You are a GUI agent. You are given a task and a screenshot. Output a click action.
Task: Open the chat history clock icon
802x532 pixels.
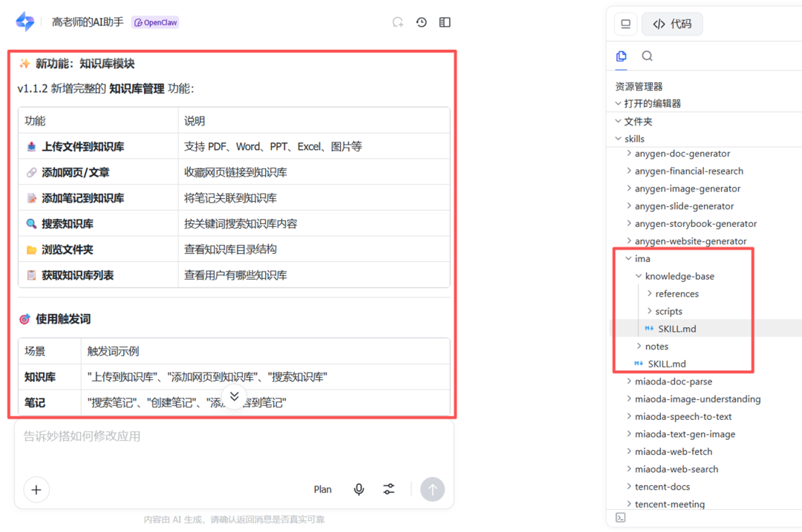(421, 22)
